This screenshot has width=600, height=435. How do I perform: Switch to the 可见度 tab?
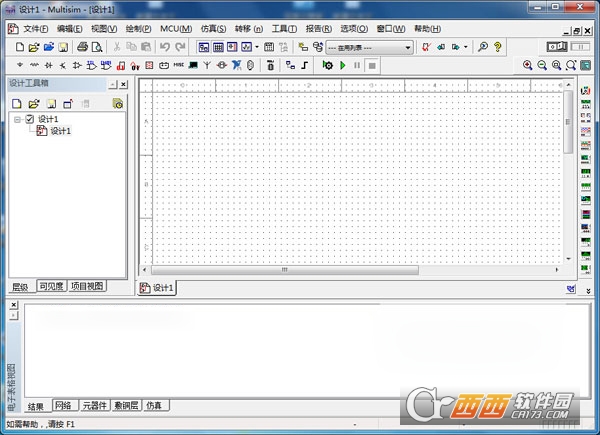point(51,286)
